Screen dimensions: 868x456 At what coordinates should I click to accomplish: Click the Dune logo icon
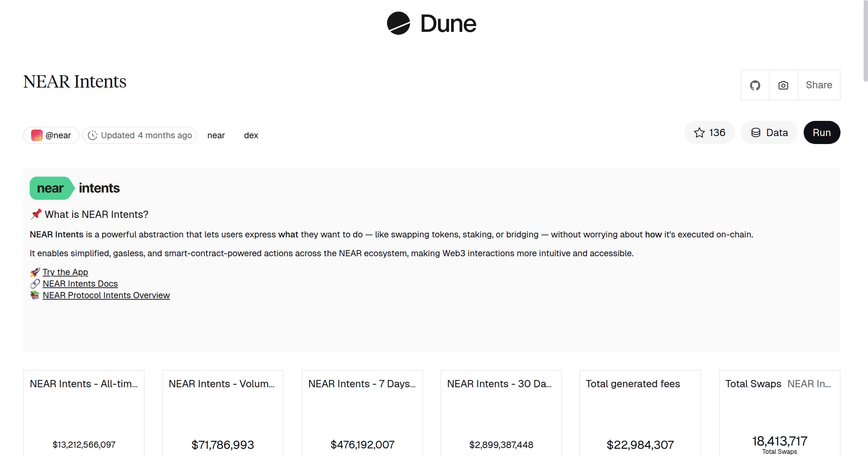(398, 23)
